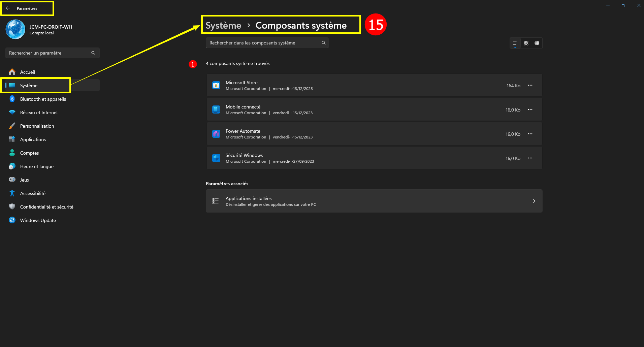
Task: Switch to table view layout
Action: [537, 43]
